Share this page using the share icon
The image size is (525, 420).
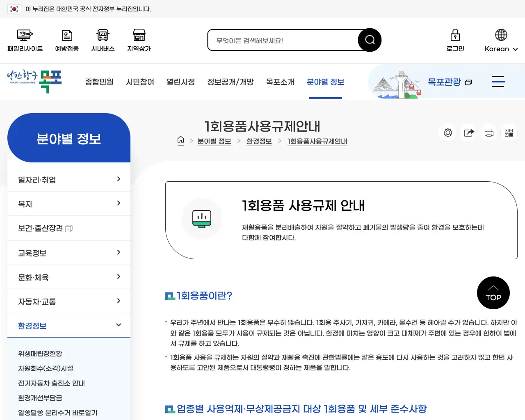[x=468, y=132]
